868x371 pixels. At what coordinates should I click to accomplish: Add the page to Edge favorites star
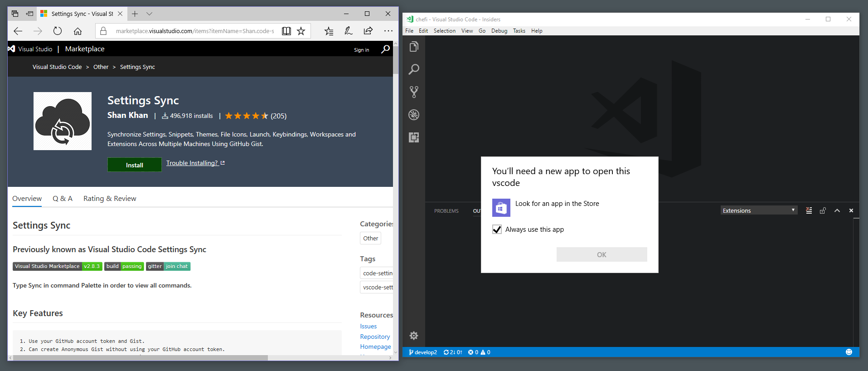(x=301, y=31)
